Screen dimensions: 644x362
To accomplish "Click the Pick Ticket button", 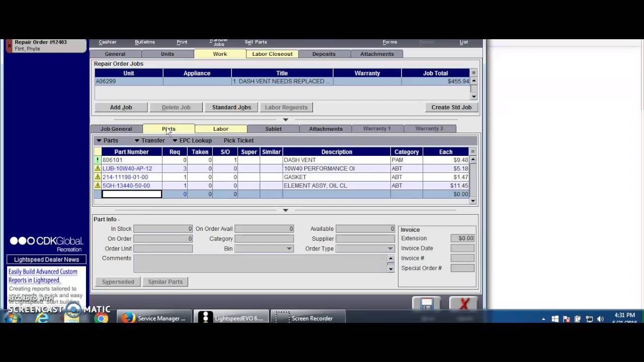I will pos(238,140).
